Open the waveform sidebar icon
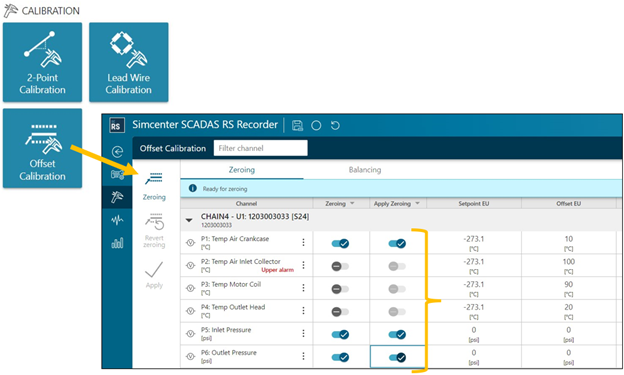 pyautogui.click(x=117, y=220)
